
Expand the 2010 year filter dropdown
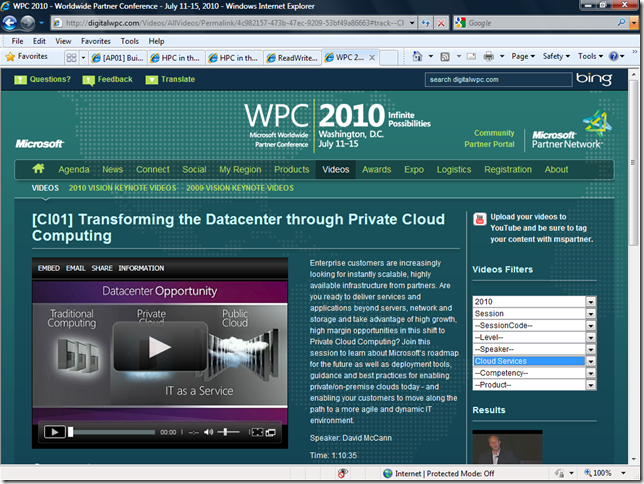590,301
